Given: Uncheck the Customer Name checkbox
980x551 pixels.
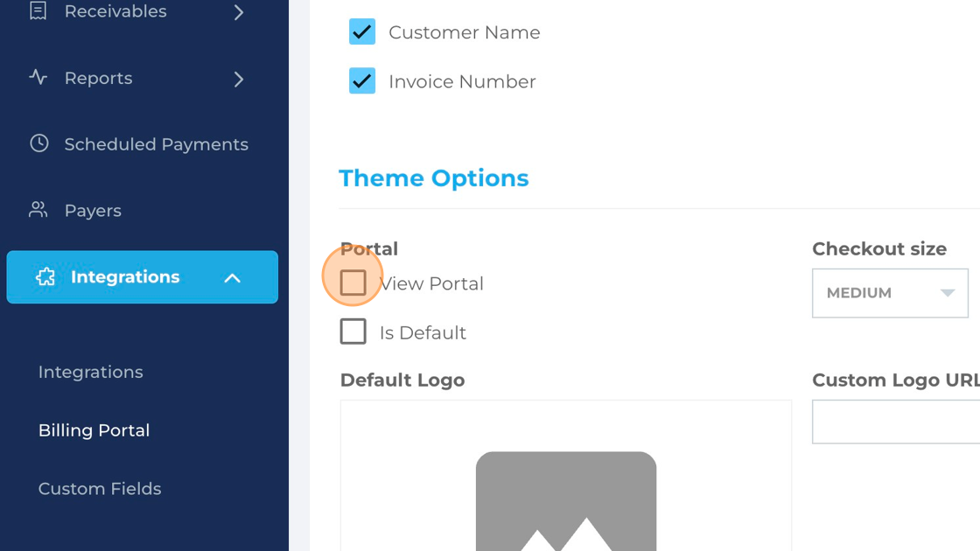Looking at the screenshot, I should click(362, 31).
